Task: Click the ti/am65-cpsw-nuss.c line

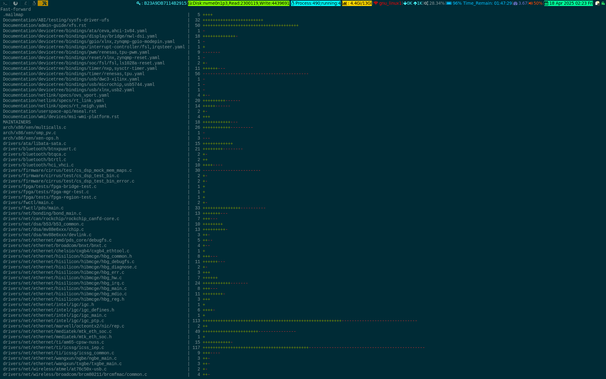Action: click(53, 342)
